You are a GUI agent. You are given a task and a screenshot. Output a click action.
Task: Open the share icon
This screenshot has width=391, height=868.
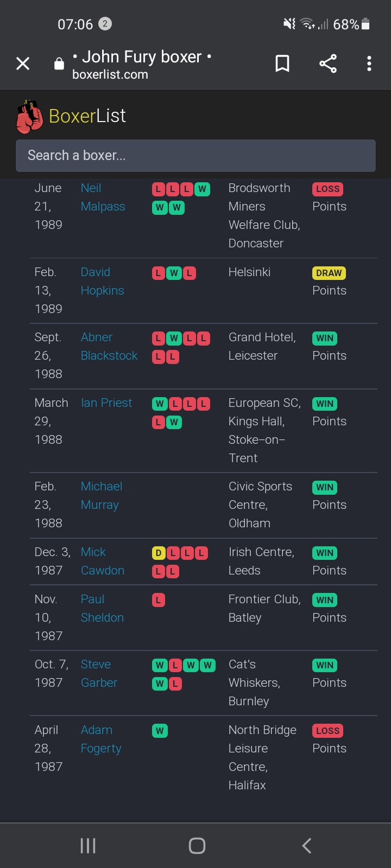328,63
